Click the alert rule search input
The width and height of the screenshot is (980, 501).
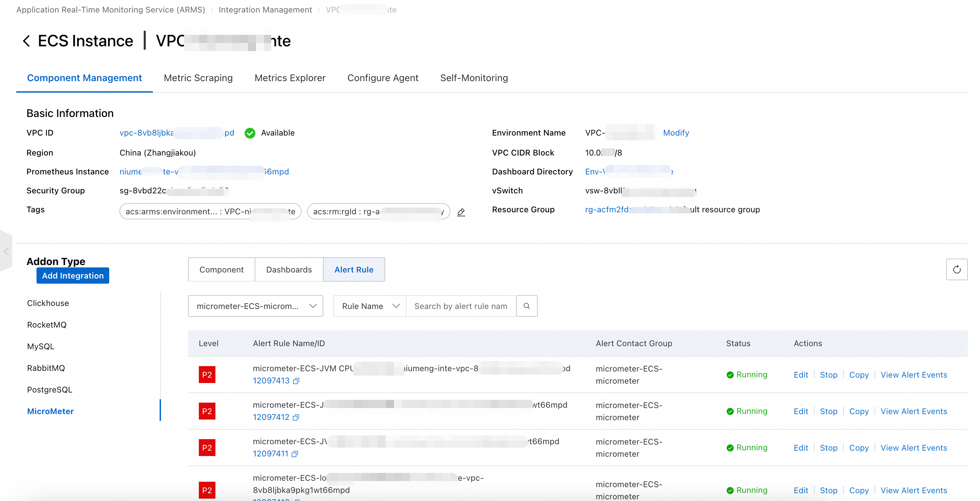point(461,306)
